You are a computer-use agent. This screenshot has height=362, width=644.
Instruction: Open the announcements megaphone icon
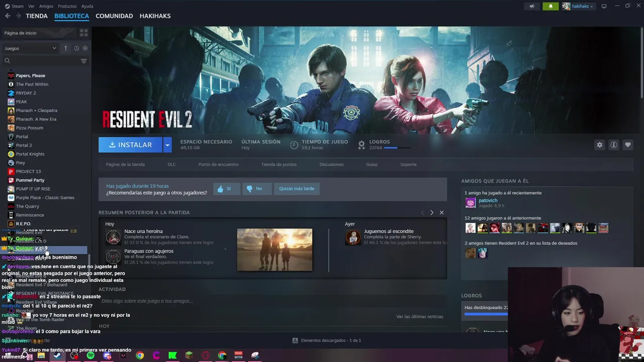click(x=532, y=6)
